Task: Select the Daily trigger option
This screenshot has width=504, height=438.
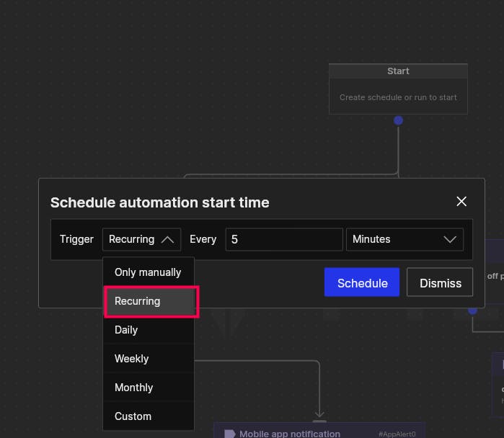Action: (149, 330)
